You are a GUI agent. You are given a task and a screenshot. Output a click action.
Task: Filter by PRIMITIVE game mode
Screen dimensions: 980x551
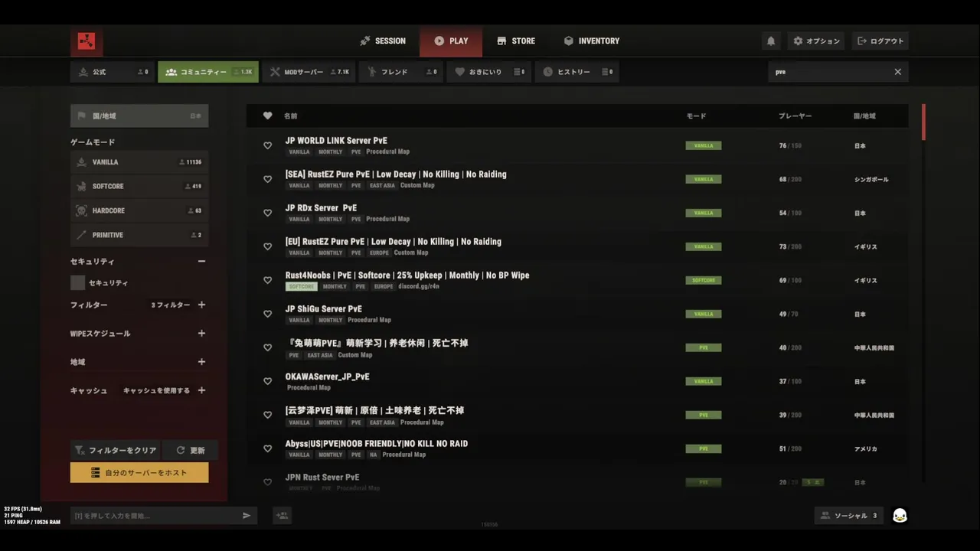tap(139, 235)
